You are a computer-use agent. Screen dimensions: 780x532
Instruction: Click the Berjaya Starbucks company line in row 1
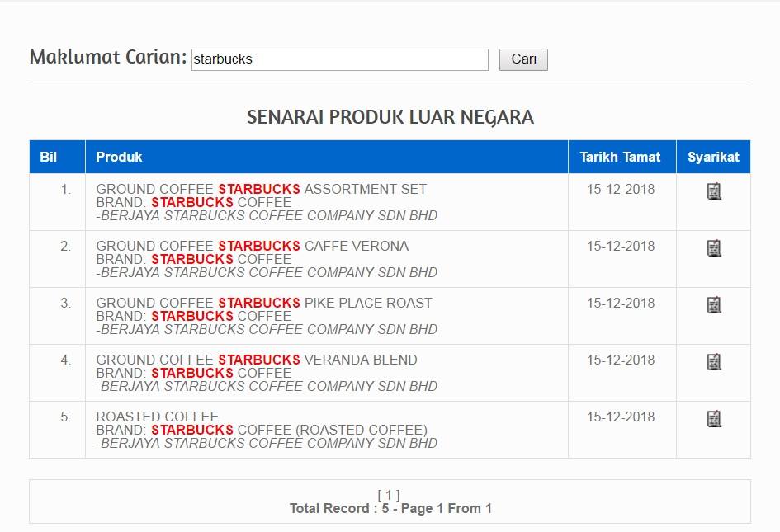(267, 215)
